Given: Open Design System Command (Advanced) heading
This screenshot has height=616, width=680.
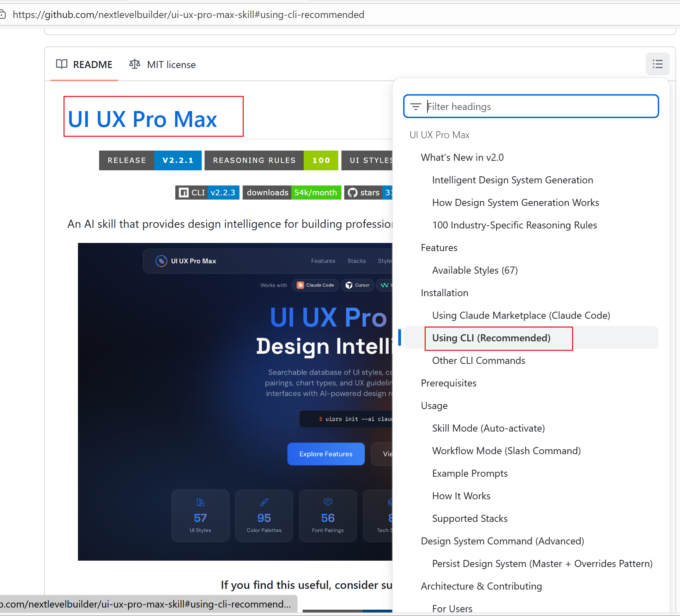Looking at the screenshot, I should tap(503, 541).
